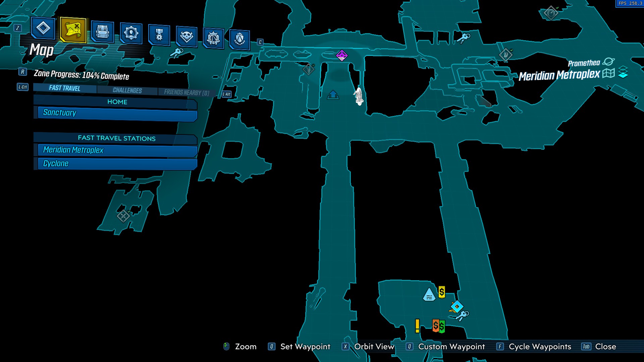Open the last vault crest menu icon
Viewport: 644px width, 362px height.
click(239, 40)
